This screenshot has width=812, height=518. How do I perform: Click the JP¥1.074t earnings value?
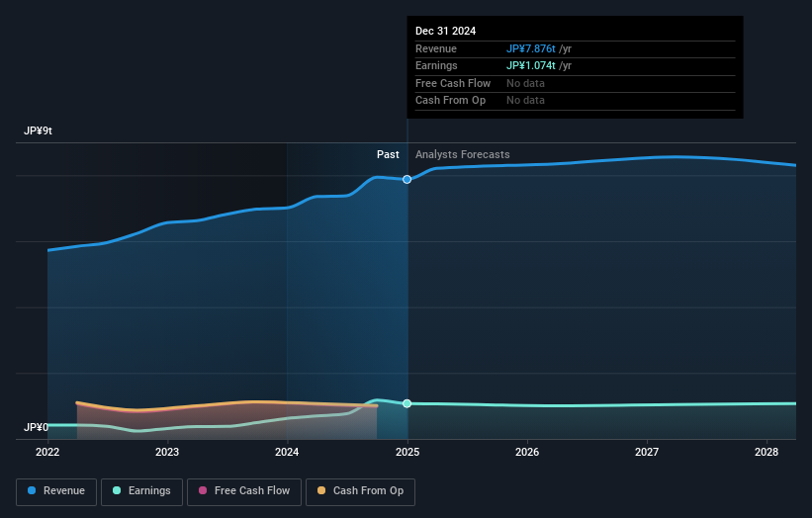click(x=531, y=65)
